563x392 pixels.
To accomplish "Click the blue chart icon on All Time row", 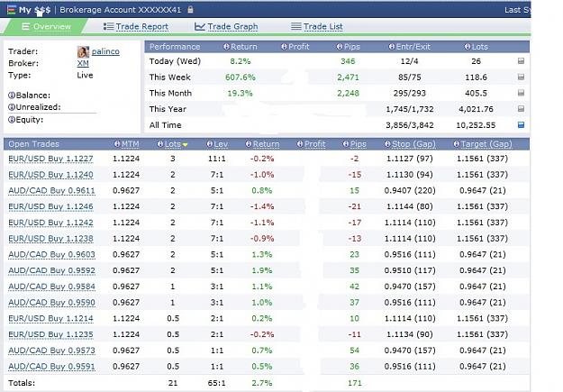I will click(x=521, y=125).
